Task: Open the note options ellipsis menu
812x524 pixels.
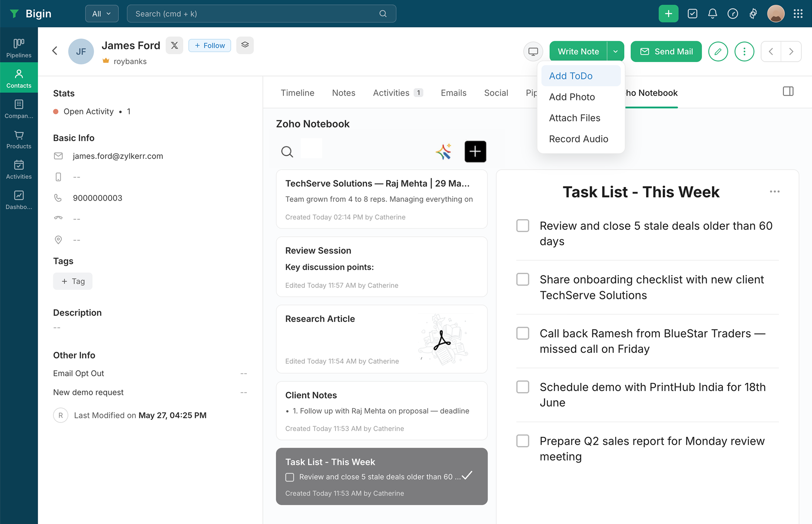Action: point(775,191)
